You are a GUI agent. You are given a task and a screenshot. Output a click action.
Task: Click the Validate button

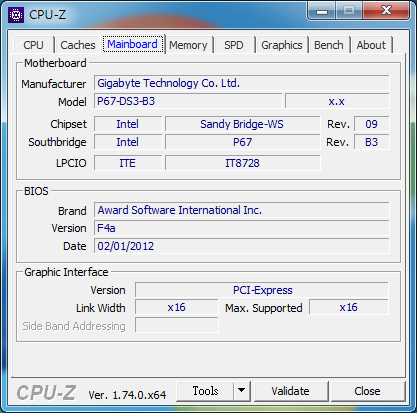291,391
